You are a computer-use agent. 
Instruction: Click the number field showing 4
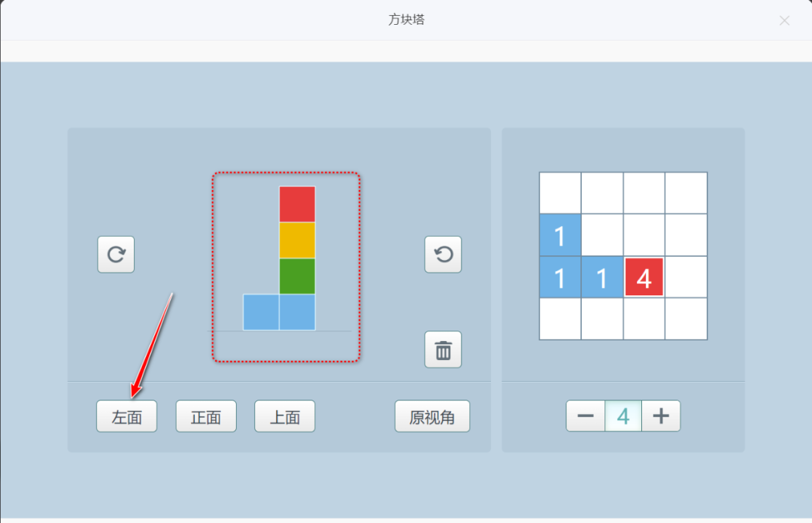coord(623,414)
